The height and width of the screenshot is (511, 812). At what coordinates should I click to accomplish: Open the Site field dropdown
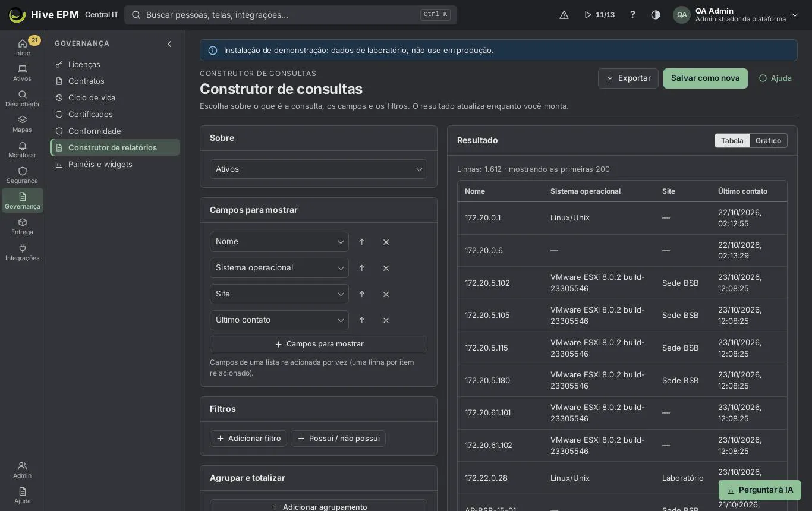click(279, 294)
